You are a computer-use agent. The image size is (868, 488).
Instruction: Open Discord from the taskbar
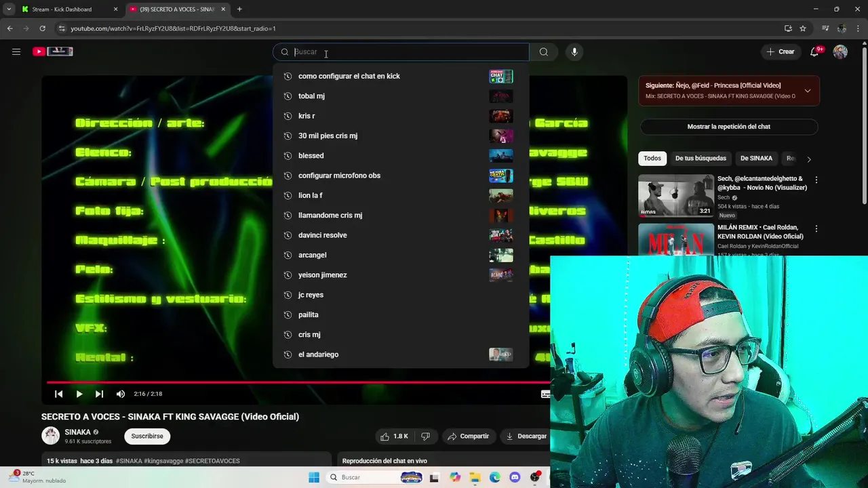click(x=515, y=477)
